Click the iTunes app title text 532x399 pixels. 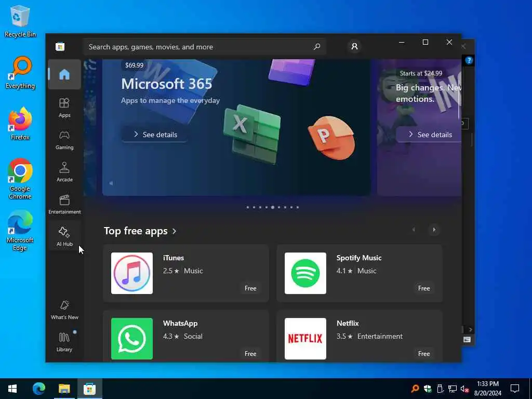(x=174, y=258)
